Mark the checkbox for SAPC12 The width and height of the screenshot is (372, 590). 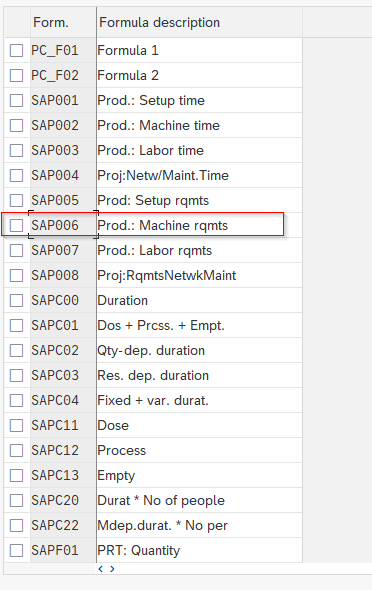pos(16,450)
